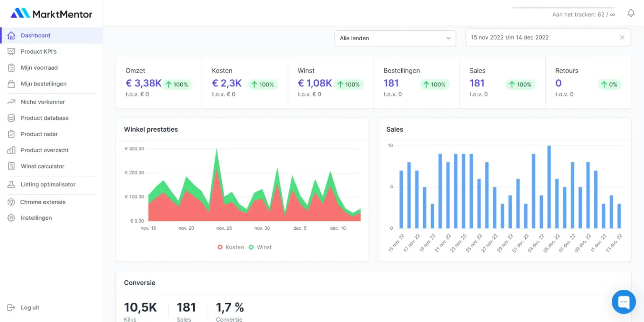Click the Winst calculator icon
The height and width of the screenshot is (322, 644).
pos(11,166)
